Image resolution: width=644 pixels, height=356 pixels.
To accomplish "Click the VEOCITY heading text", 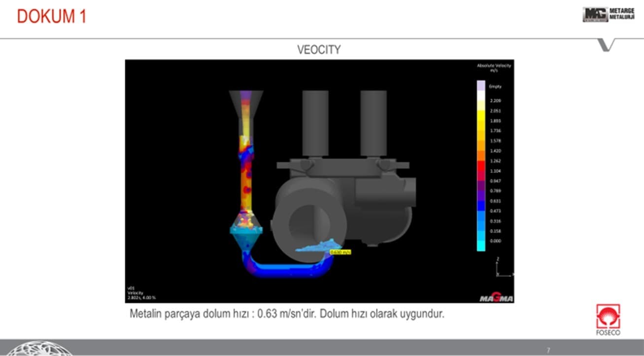I will click(319, 50).
